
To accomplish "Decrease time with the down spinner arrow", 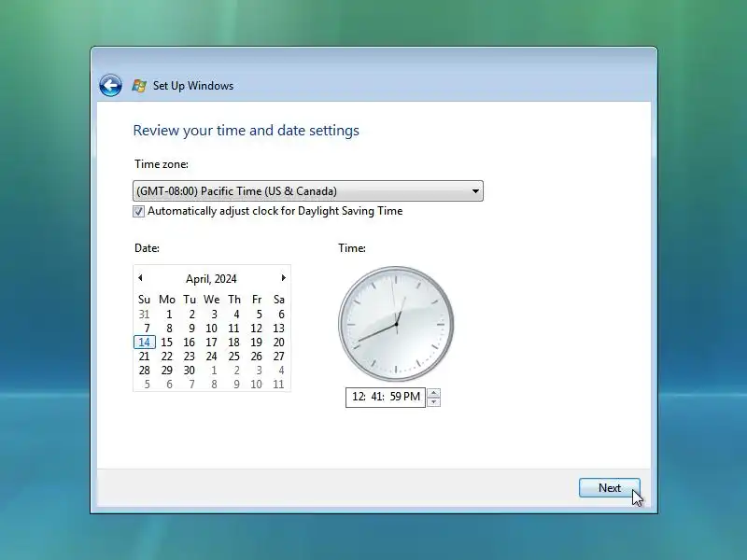I will (x=433, y=402).
